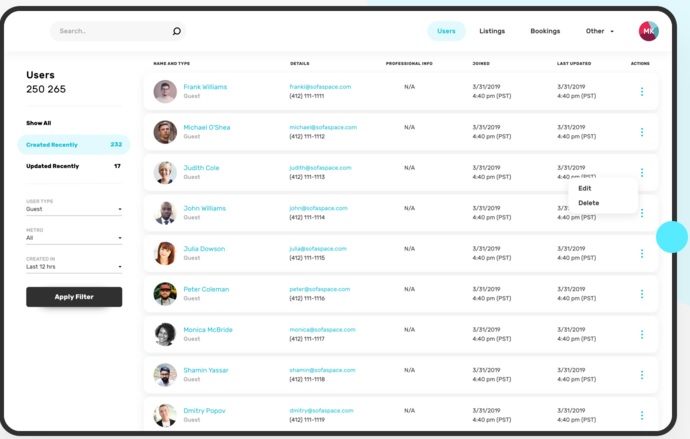Image resolution: width=690 pixels, height=439 pixels.
Task: Click the MK profile avatar
Action: point(649,31)
